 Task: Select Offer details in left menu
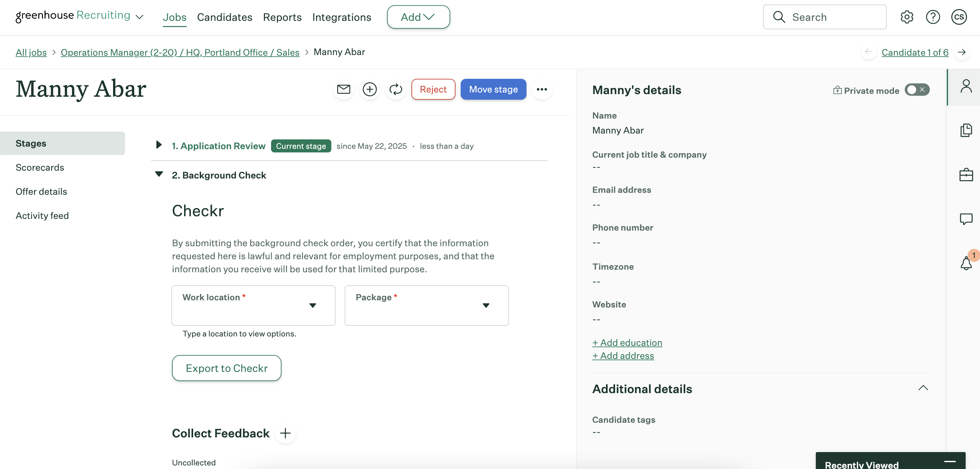coord(41,192)
